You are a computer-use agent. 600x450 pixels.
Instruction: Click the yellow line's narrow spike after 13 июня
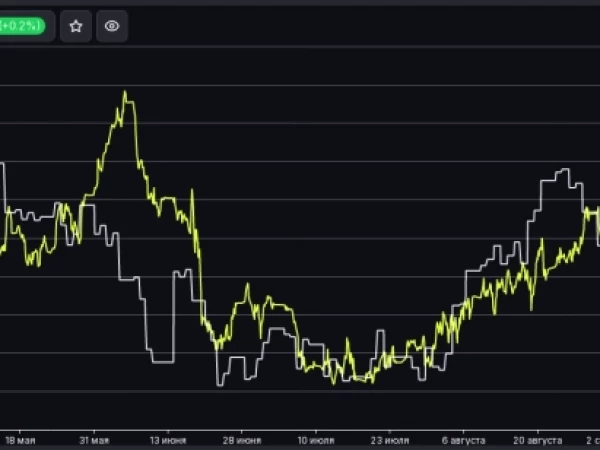pos(192,191)
